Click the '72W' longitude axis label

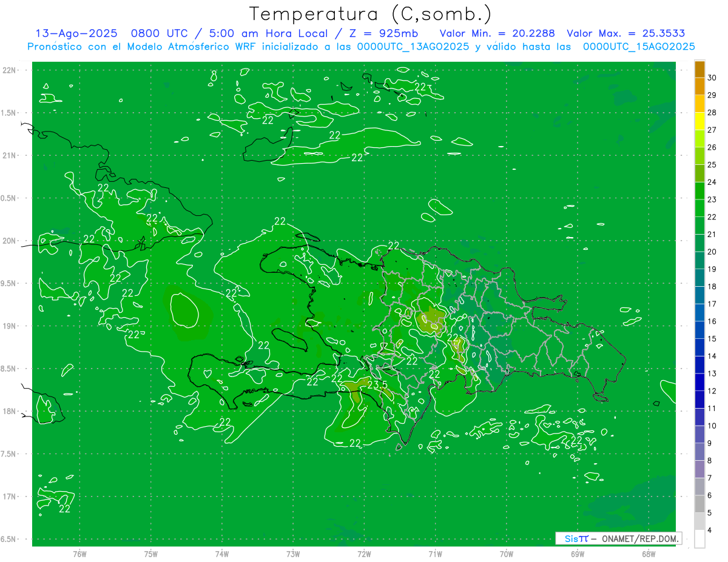[364, 554]
